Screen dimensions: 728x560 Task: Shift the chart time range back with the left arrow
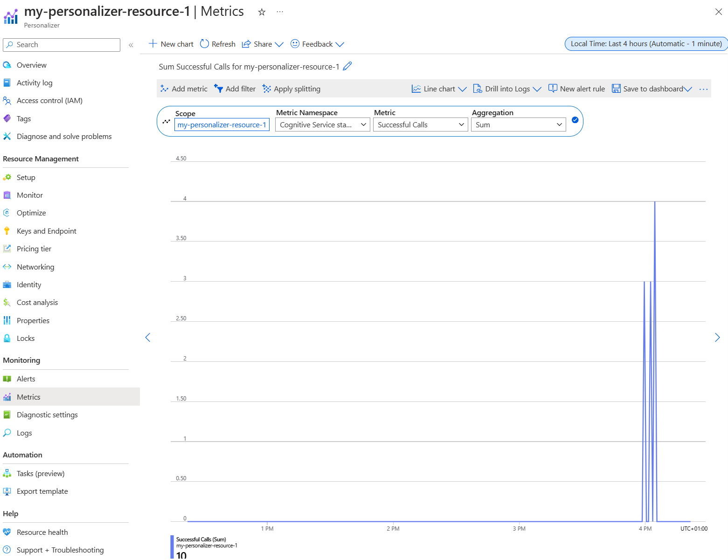coord(148,337)
